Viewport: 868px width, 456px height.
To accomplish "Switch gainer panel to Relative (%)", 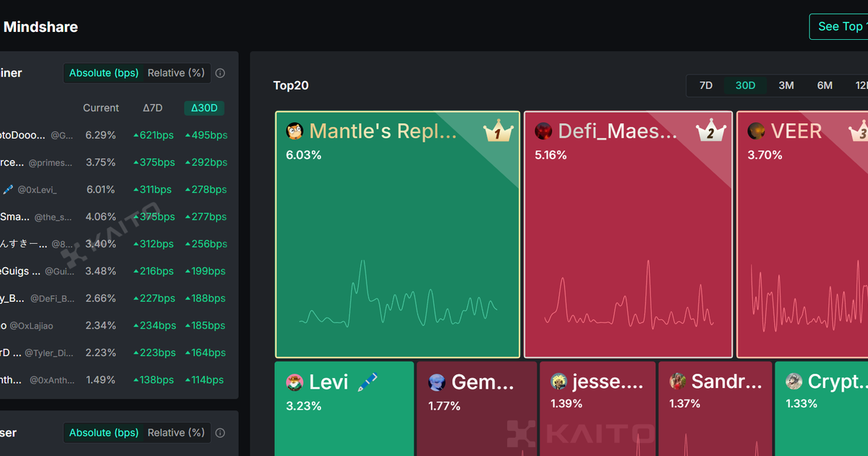I will tap(176, 73).
